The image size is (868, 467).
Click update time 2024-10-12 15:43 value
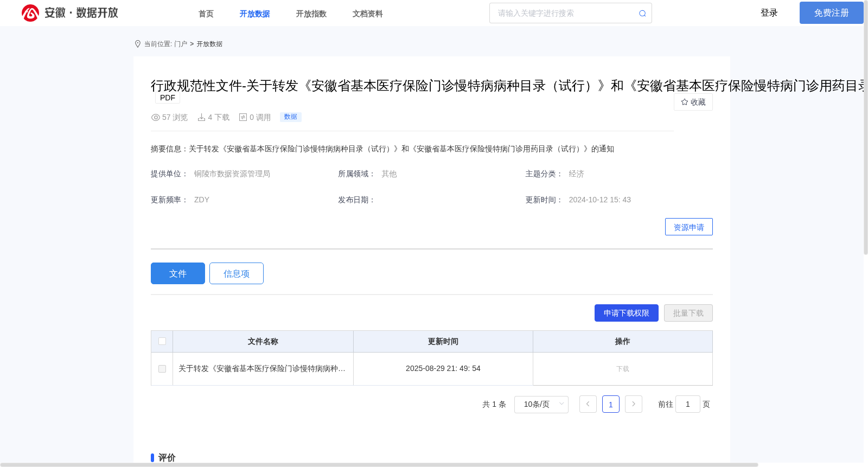tap(600, 200)
